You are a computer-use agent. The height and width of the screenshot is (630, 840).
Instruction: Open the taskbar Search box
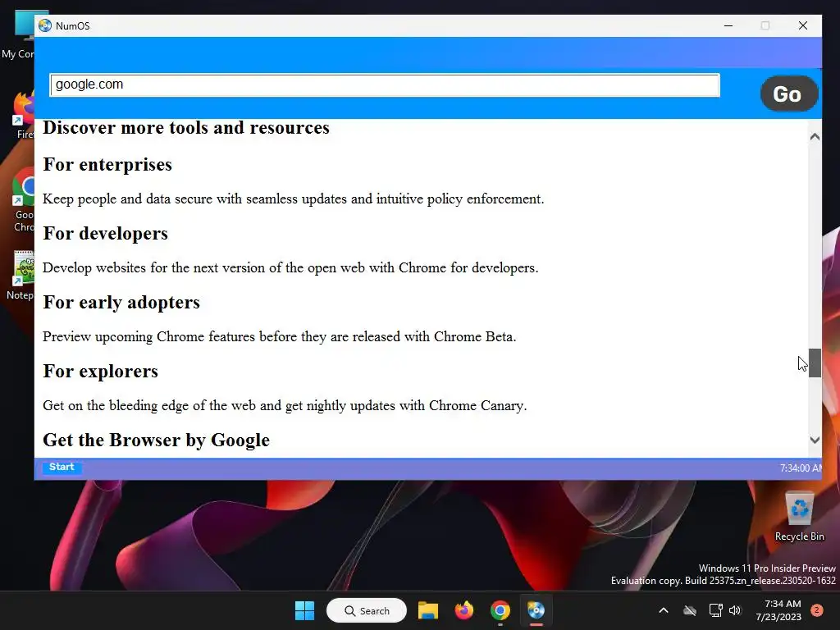pyautogui.click(x=367, y=610)
